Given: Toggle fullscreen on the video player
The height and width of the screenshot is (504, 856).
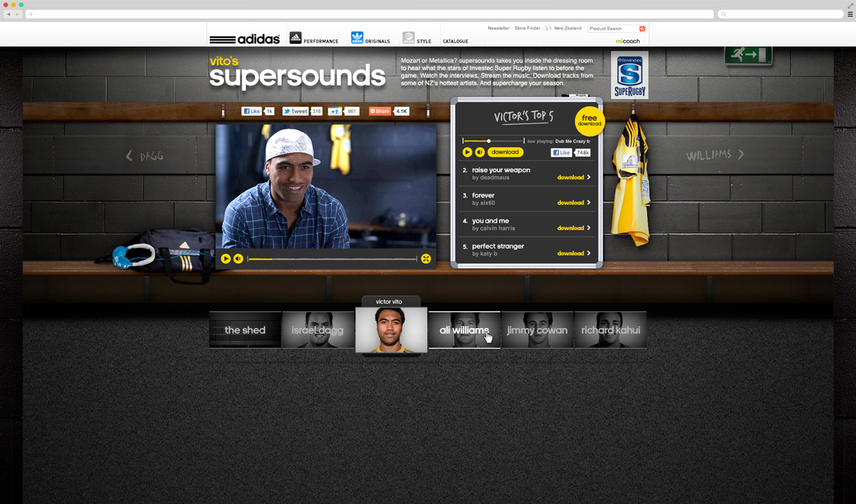Looking at the screenshot, I should pos(426,259).
